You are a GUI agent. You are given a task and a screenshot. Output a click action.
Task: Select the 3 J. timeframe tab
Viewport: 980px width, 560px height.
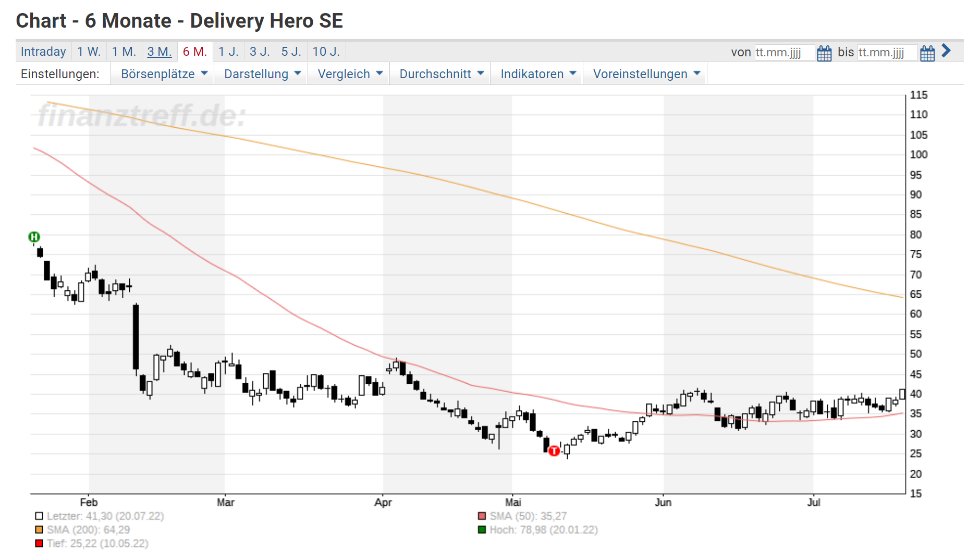pos(260,52)
